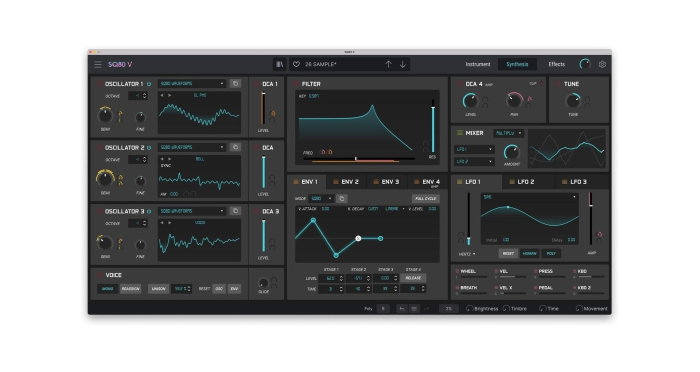Screen dimensions: 700x372
Task: Click the LFO Amp slider
Action: pyautogui.click(x=590, y=219)
